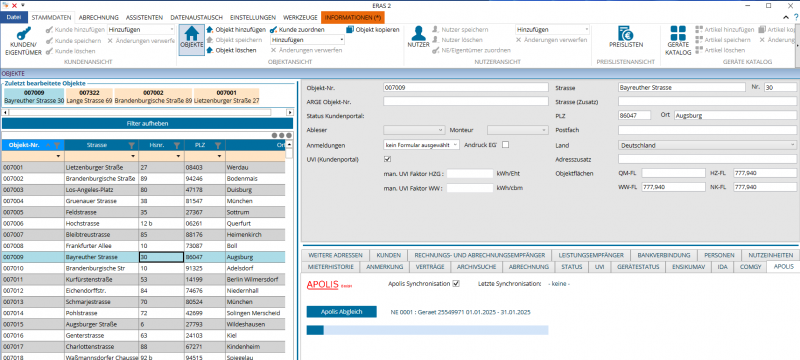Open the Monteur dropdown

pos(517,130)
